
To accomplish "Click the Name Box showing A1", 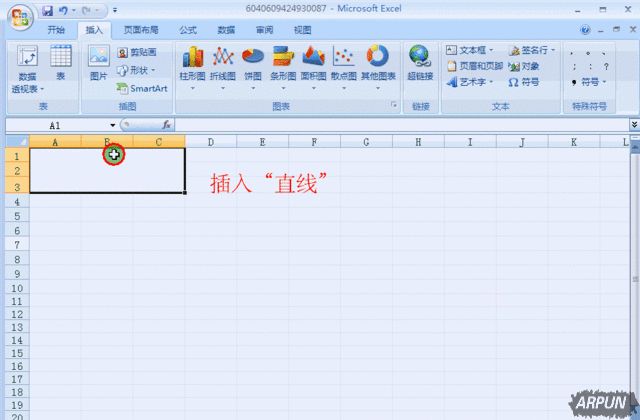I will (57, 125).
